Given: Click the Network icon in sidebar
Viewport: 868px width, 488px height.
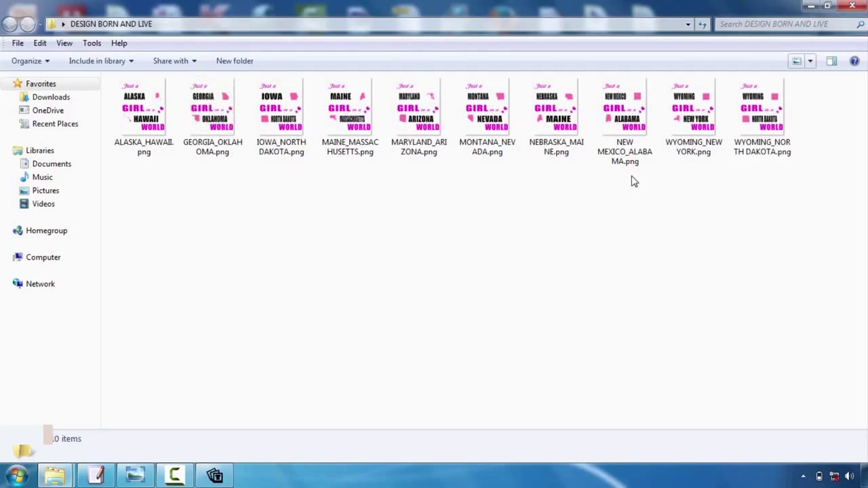Looking at the screenshot, I should point(18,284).
